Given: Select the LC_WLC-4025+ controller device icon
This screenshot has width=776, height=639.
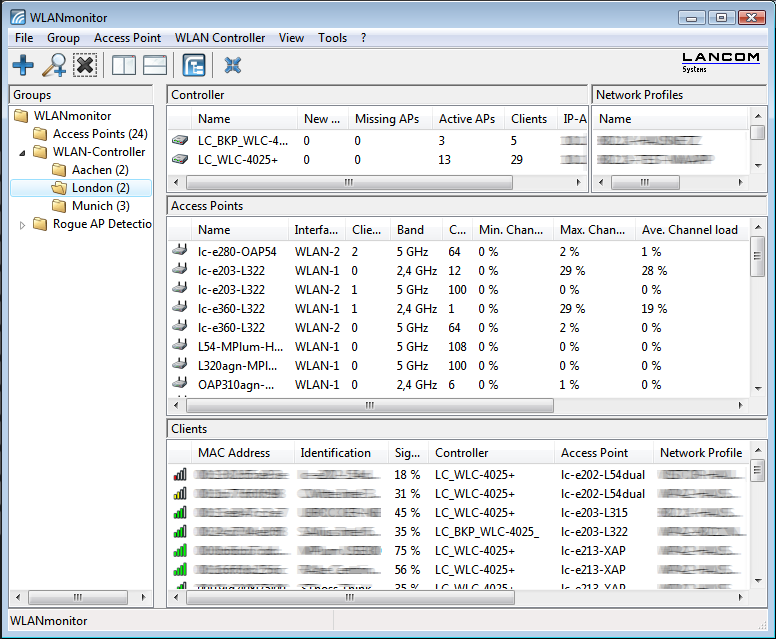Looking at the screenshot, I should click(x=180, y=160).
